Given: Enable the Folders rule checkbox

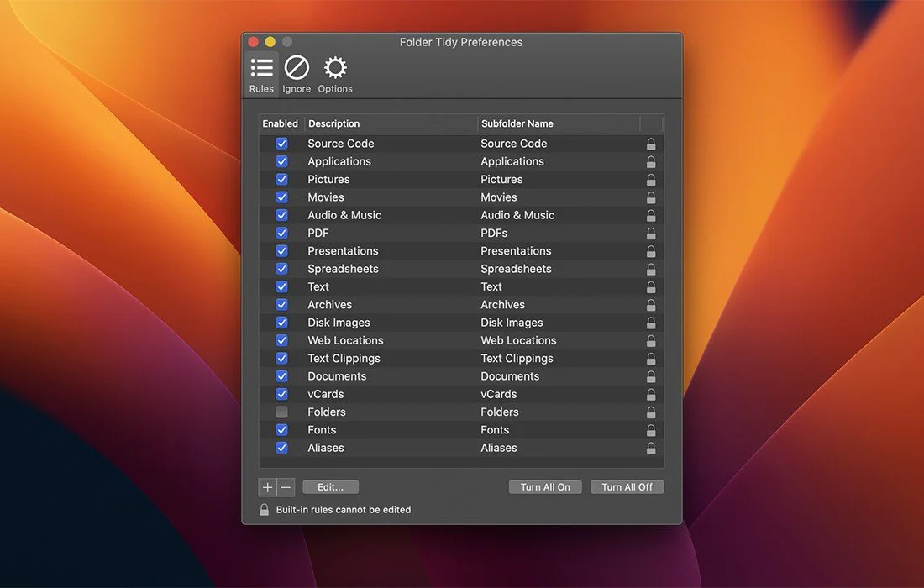Looking at the screenshot, I should (x=281, y=412).
